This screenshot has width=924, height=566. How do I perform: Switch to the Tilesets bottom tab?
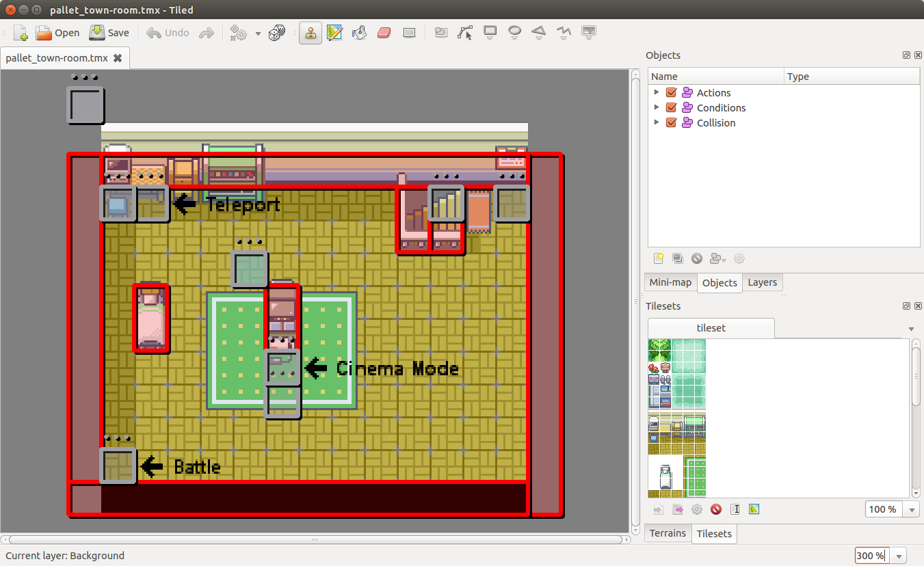[x=714, y=534]
